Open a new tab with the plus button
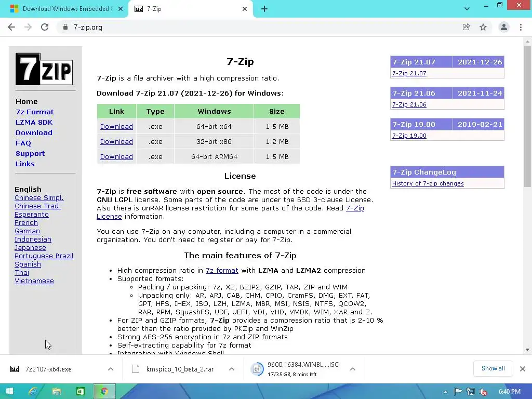The width and height of the screenshot is (532, 399). click(x=264, y=9)
